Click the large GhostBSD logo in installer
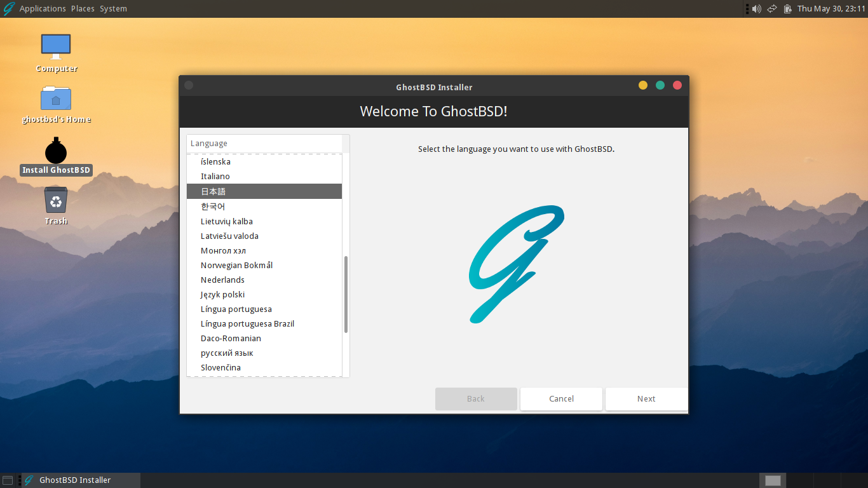868x488 pixels. (x=517, y=264)
